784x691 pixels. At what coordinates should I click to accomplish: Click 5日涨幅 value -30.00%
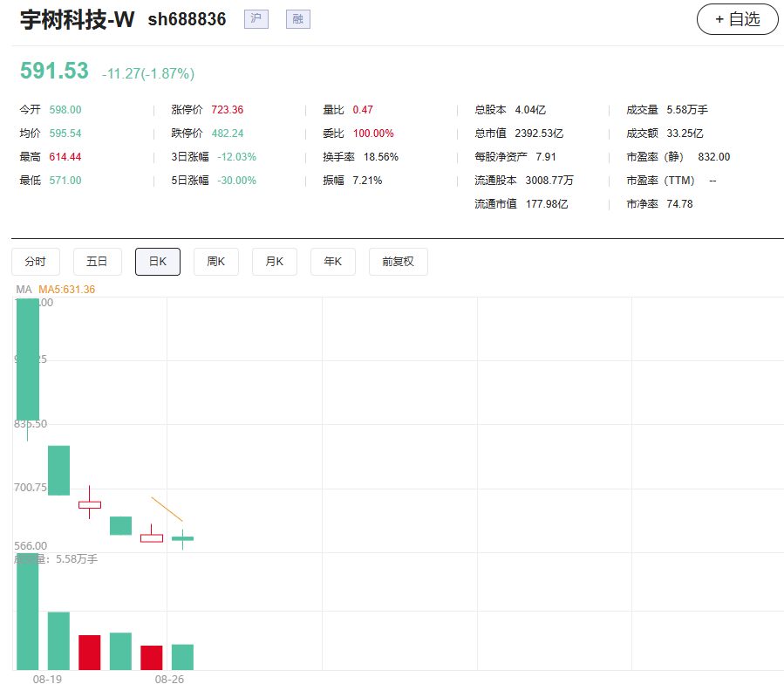pos(236,180)
